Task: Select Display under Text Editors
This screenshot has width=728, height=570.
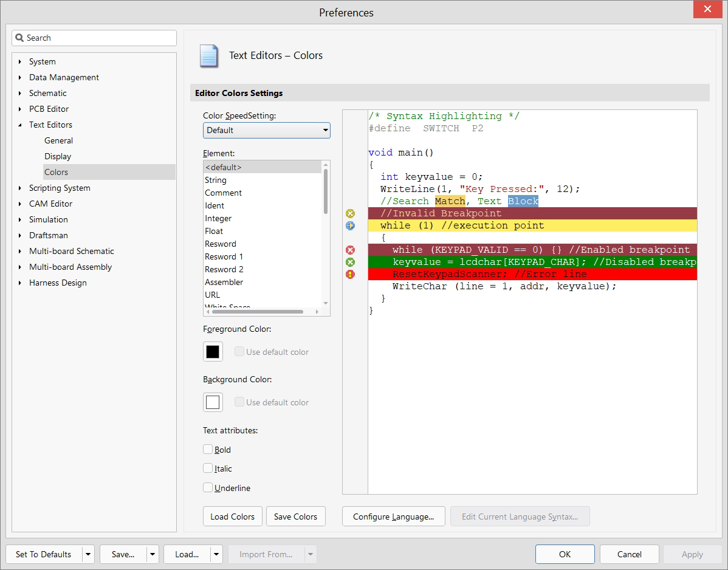Action: click(58, 156)
